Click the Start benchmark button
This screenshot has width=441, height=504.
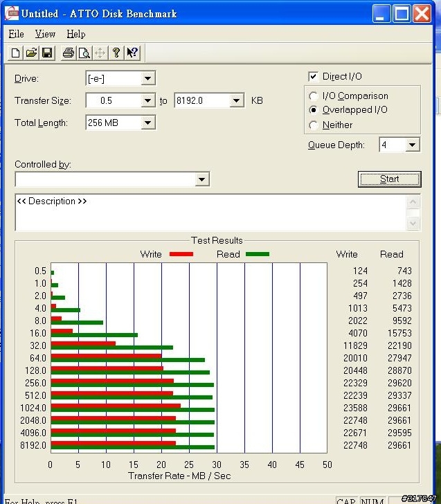click(x=389, y=179)
